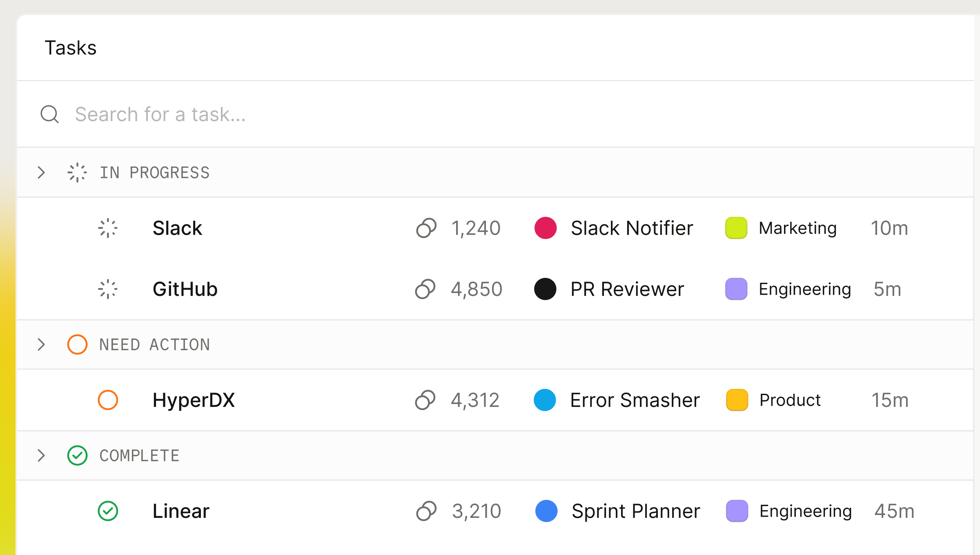Click the yellow-green Marketing color swatch
This screenshot has width=980, height=555.
click(x=736, y=228)
